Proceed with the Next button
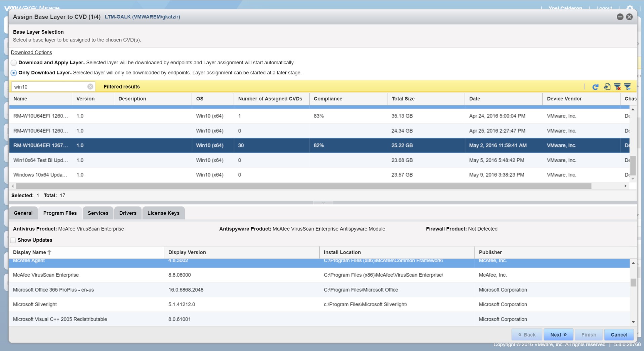This screenshot has width=644, height=351. [558, 335]
